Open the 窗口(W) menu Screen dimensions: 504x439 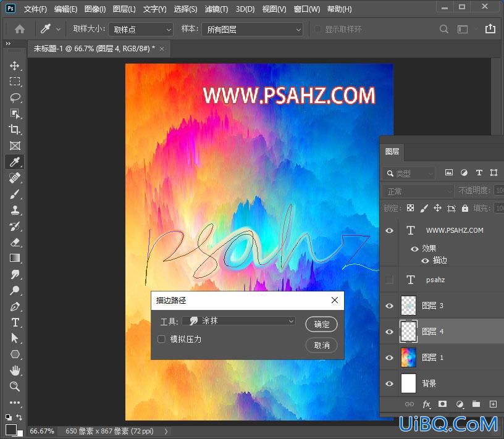click(x=306, y=9)
